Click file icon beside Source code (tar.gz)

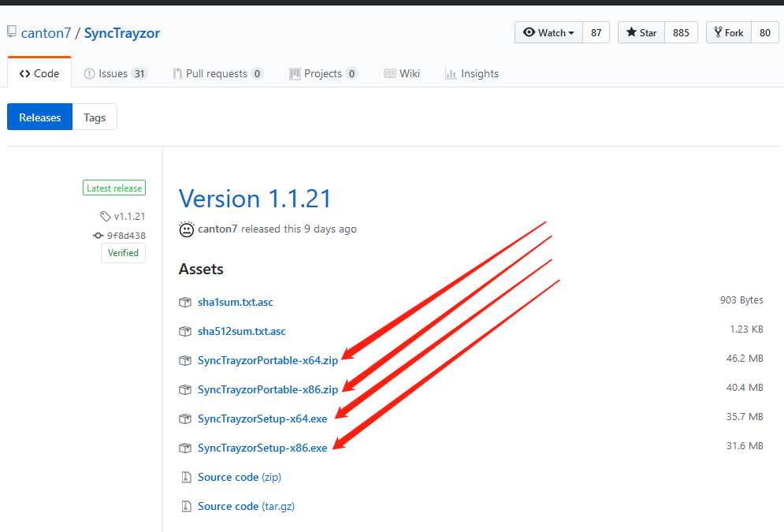click(x=186, y=506)
